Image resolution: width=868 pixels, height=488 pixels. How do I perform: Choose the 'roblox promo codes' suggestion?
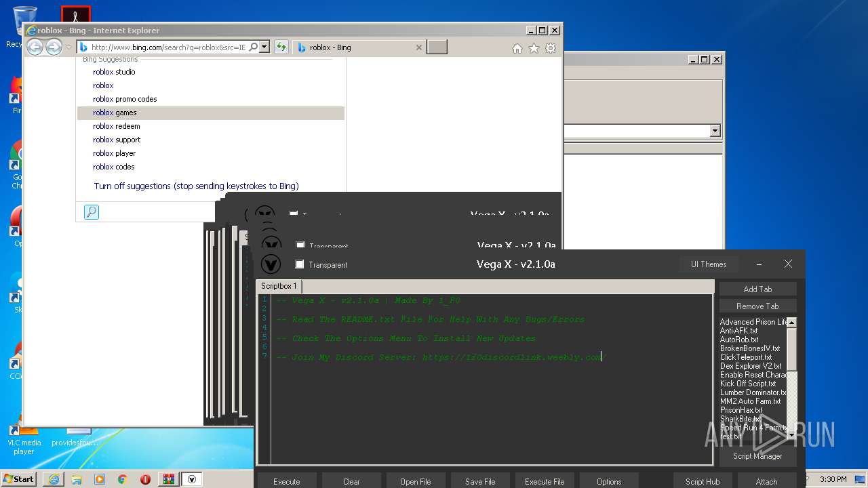coord(211,99)
